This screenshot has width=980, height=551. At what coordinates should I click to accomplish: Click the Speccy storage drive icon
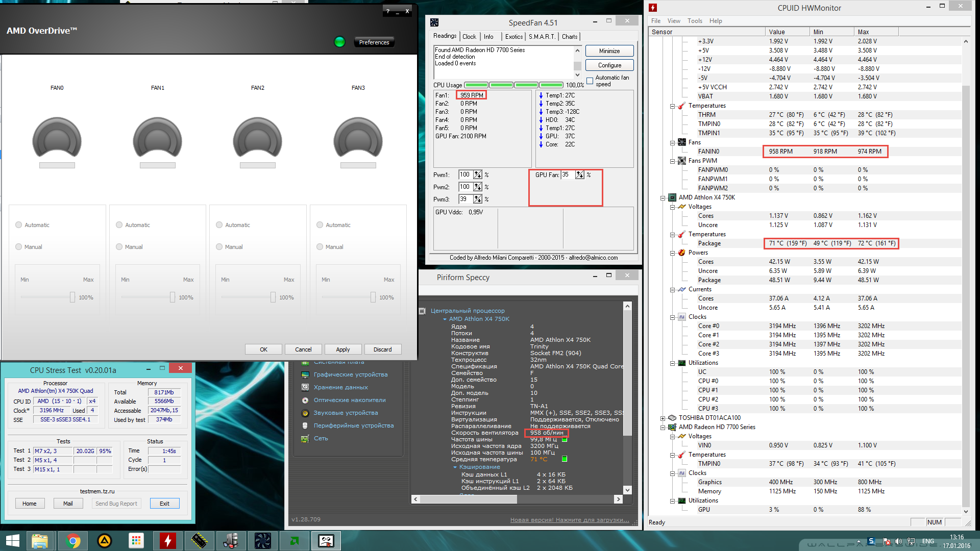point(305,387)
